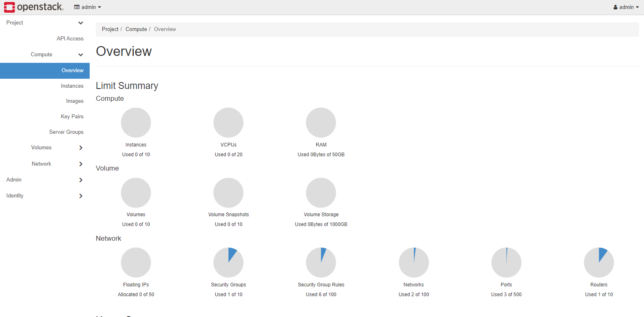The image size is (644, 317).
Task: Click 'Allocated 0 of 50' text
Action: pyautogui.click(x=136, y=295)
